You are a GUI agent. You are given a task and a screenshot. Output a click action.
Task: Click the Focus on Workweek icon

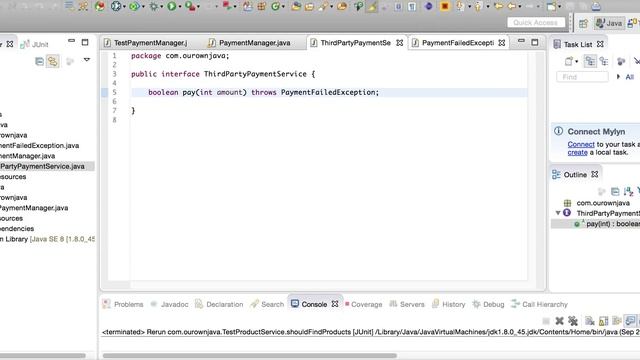(x=621, y=61)
